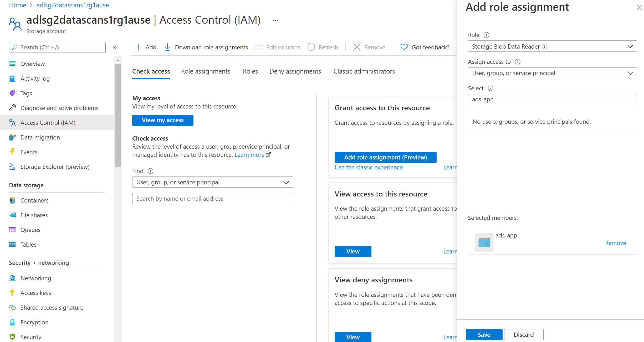Click the ads-app search input field
The height and width of the screenshot is (342, 644).
[551, 100]
